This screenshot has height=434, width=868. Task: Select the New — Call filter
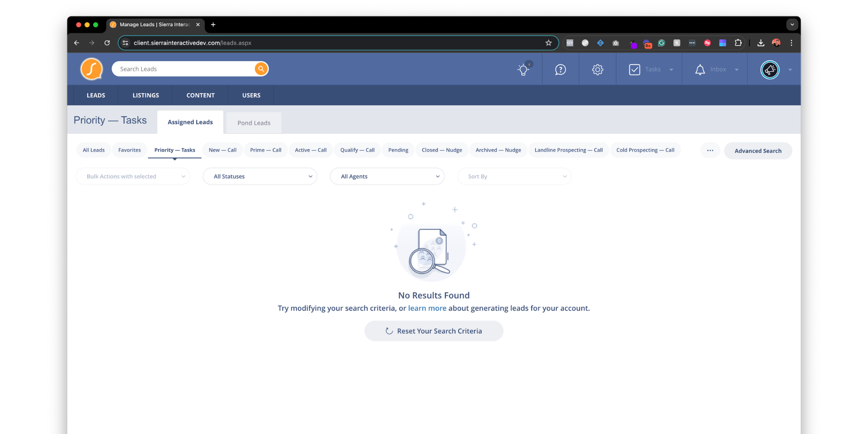coord(222,150)
